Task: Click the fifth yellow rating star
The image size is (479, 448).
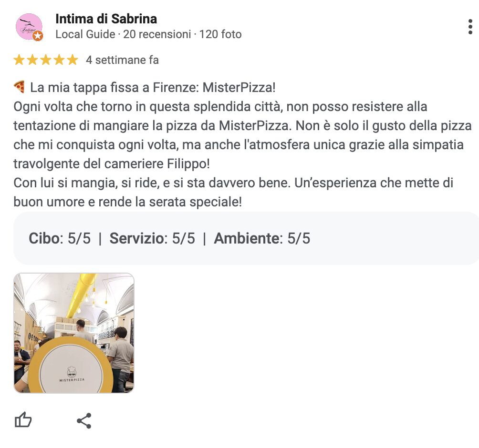Action: pos(72,60)
